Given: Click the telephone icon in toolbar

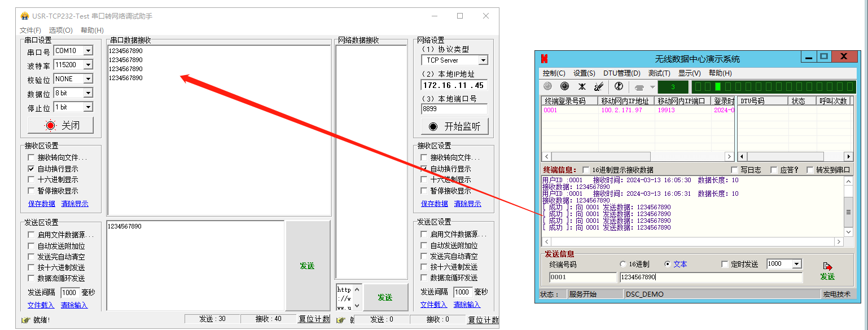Looking at the screenshot, I should tap(639, 87).
